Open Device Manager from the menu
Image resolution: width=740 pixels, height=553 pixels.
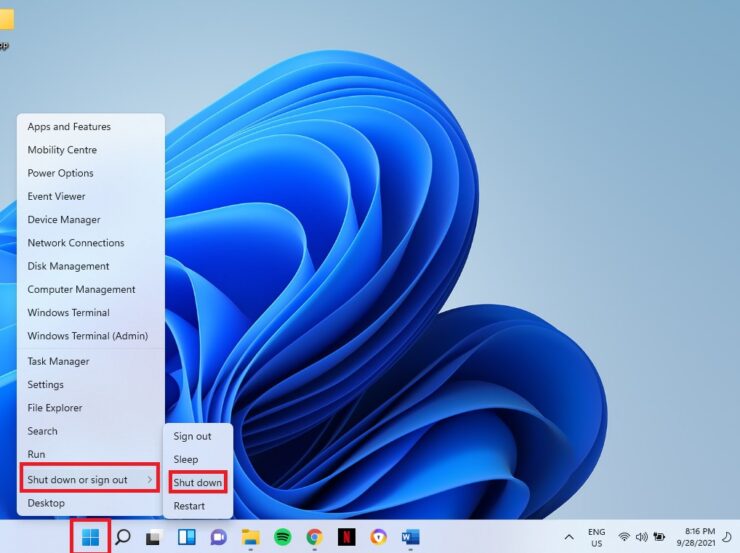tap(64, 220)
